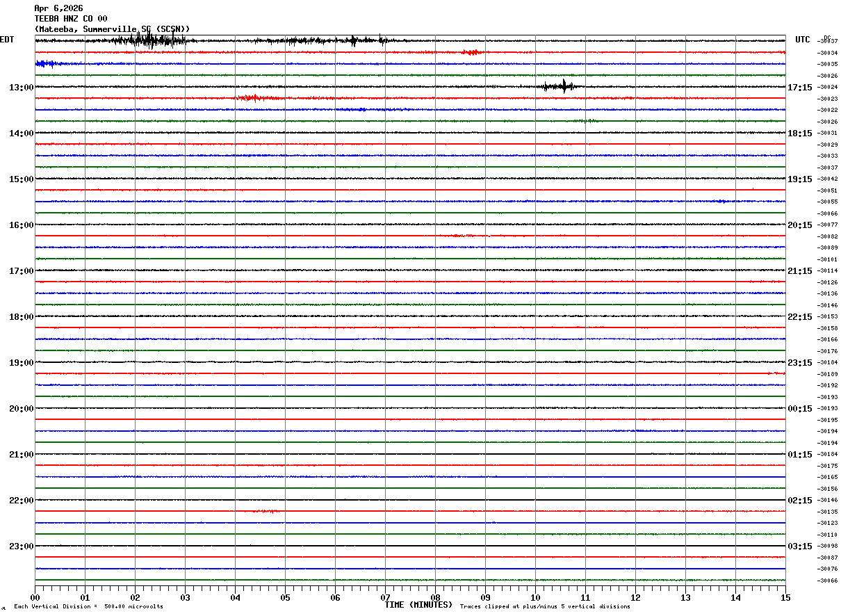The image size is (841, 616).
Task: Click the '14:00' EDT time label
Action: tap(21, 133)
